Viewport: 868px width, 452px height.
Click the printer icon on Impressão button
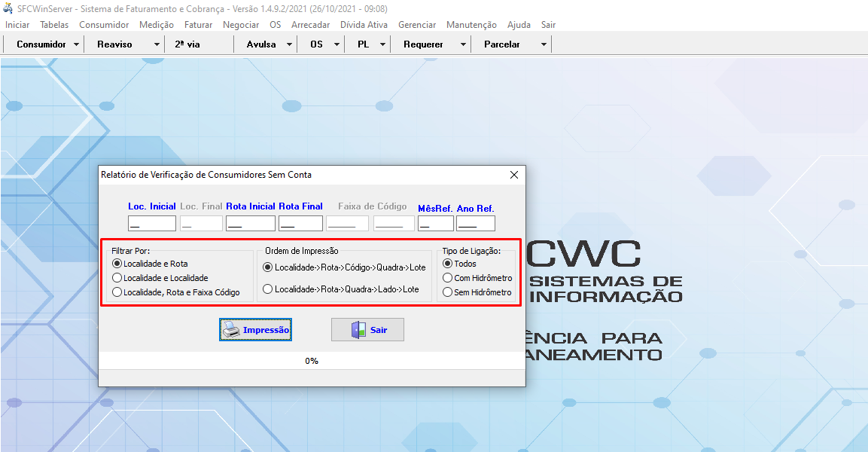[x=230, y=330]
